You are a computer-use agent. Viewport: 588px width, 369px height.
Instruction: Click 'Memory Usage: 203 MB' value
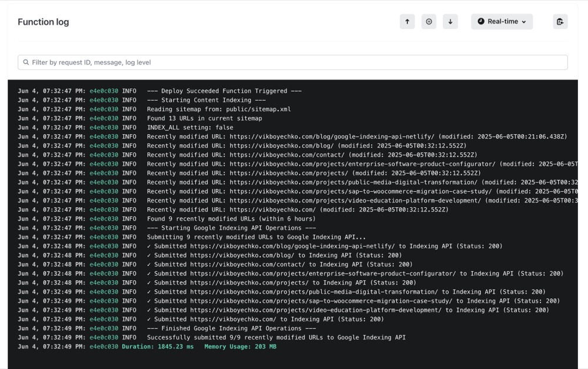tap(240, 347)
